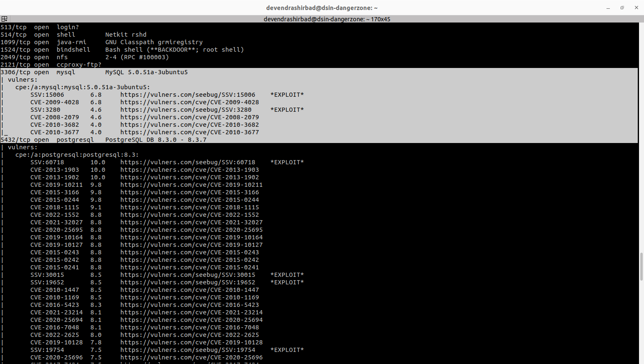
Task: Click the cpe:/a:mysql:mysql:5.0.51a-3ubuntu5 line
Action: [x=82, y=87]
